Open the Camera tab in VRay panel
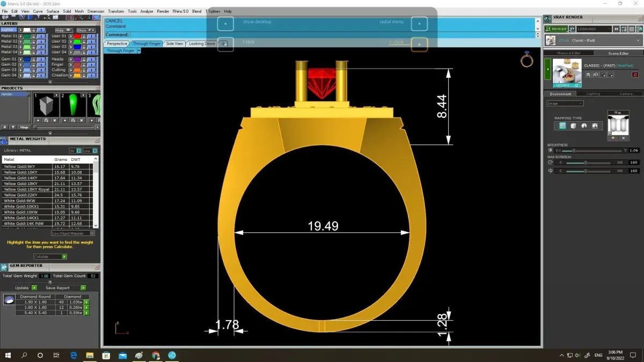644x362 pixels. (x=626, y=94)
